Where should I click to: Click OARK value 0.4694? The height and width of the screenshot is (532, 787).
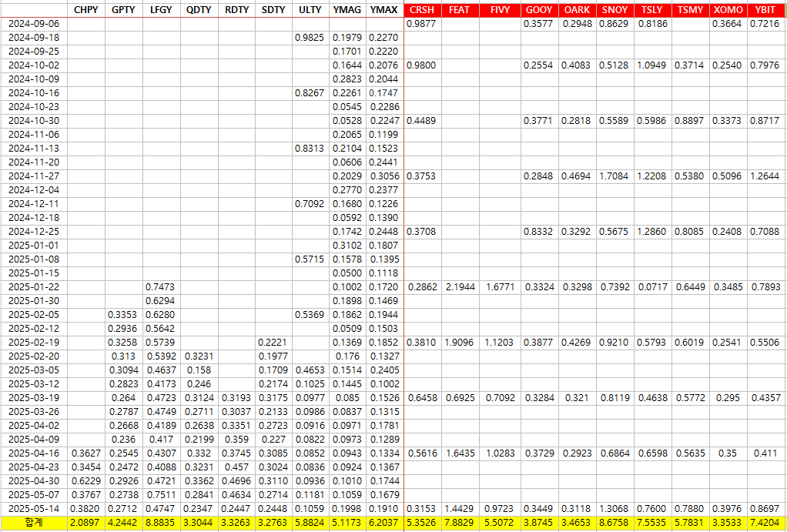[578, 176]
